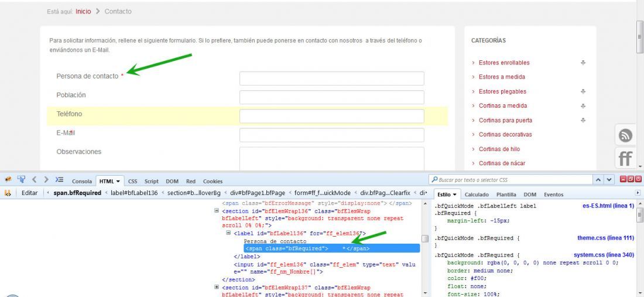The width and height of the screenshot is (644, 297).
Task: Open the theme.css (línea 111) source link
Action: tap(606, 238)
